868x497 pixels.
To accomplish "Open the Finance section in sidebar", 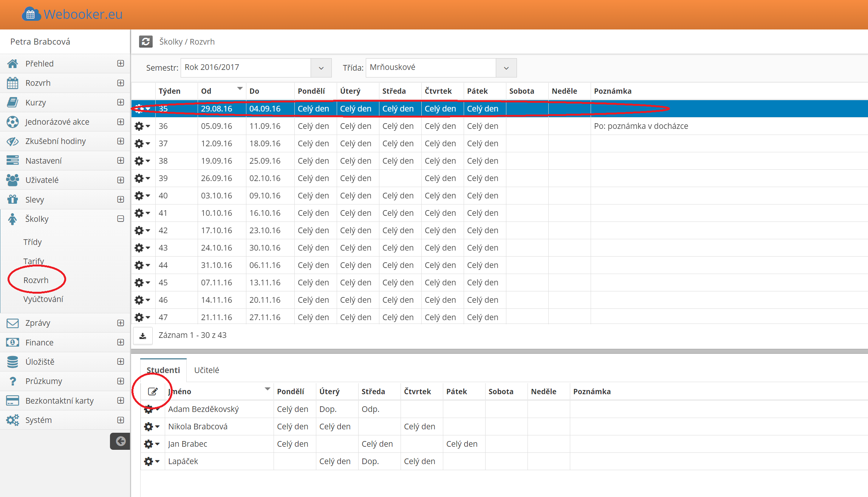I will [x=39, y=342].
